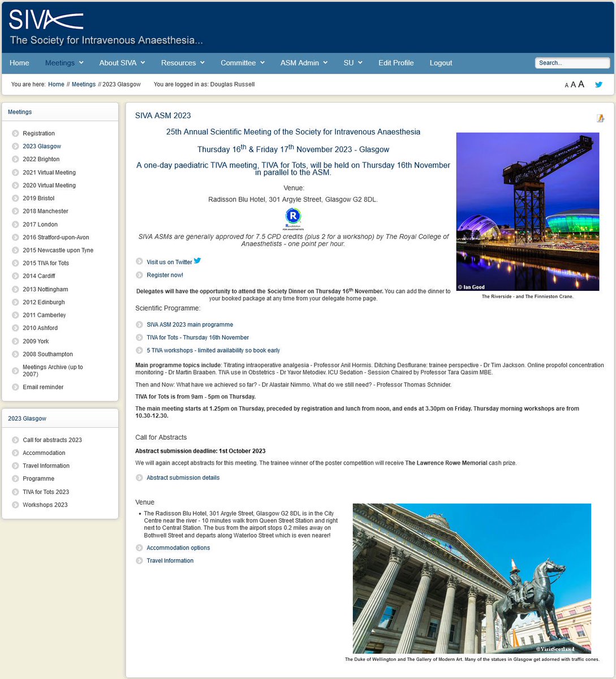
Task: Open the Edit Profile menu item
Action: (396, 63)
